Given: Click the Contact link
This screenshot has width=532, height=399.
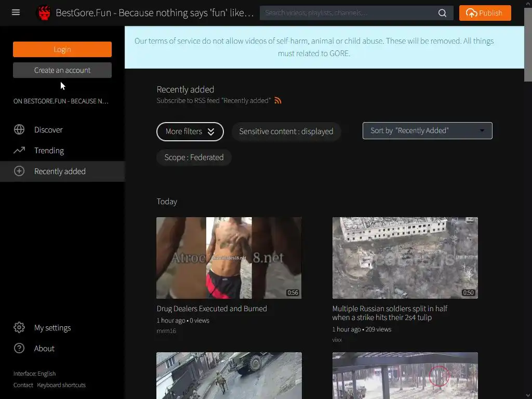Looking at the screenshot, I should (23, 385).
